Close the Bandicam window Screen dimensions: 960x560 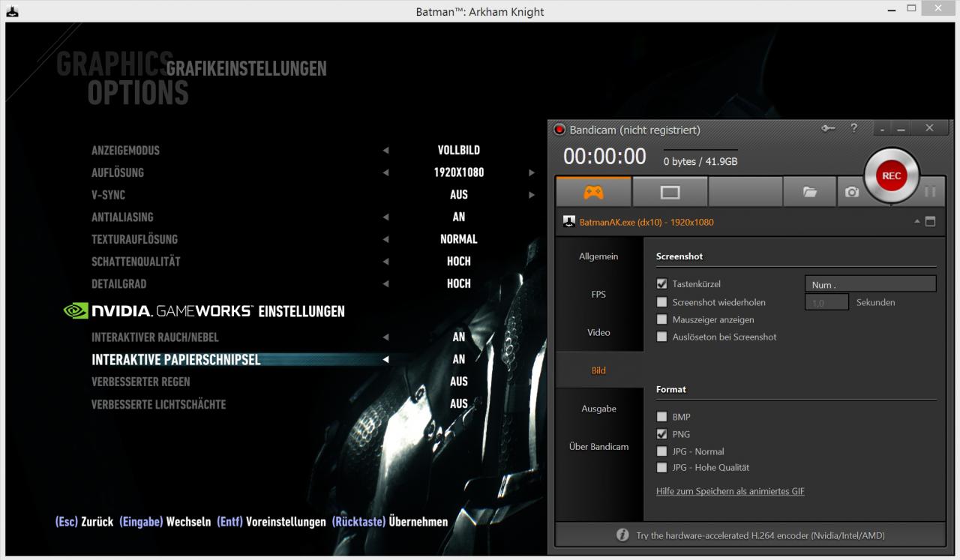point(930,128)
